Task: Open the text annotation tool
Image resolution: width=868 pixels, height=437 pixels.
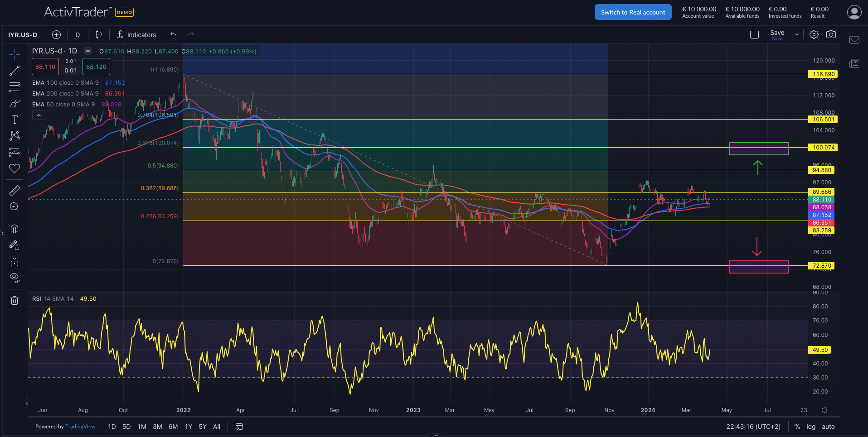Action: click(x=15, y=119)
